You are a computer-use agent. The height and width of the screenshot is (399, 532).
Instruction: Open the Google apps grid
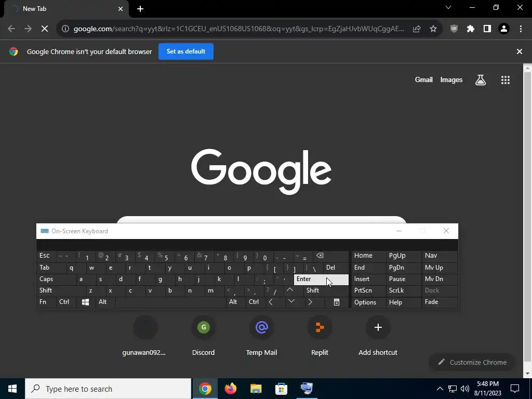point(506,80)
